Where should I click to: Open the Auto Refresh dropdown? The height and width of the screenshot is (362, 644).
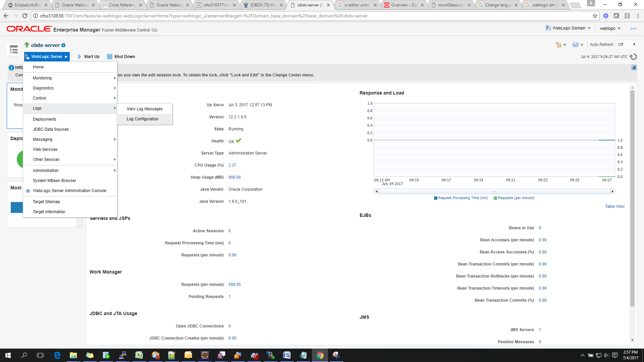[627, 45]
